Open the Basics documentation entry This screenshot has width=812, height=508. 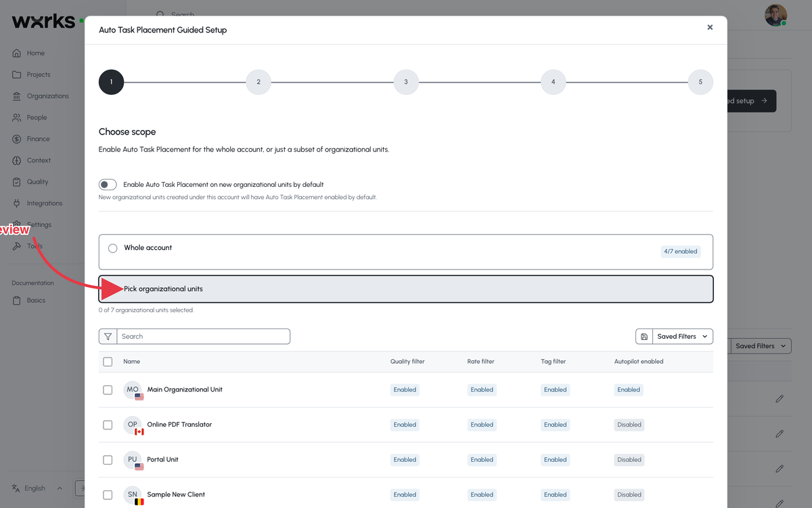[x=29, y=300]
